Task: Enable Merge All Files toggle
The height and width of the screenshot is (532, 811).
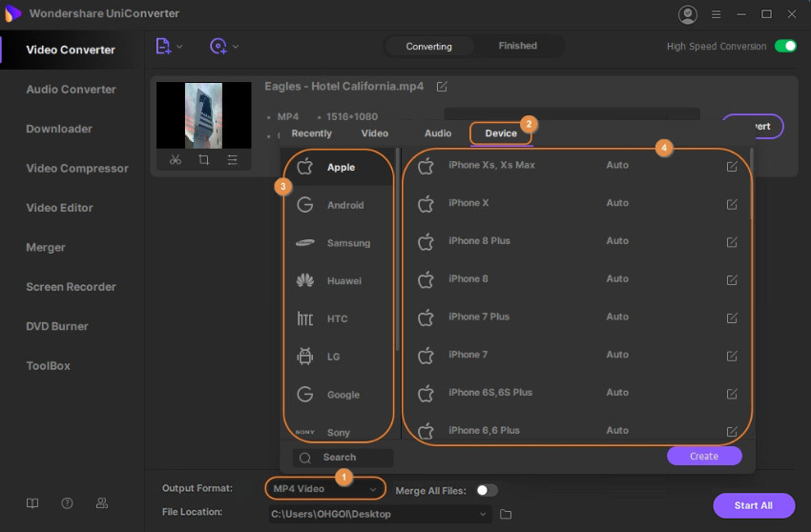Action: tap(487, 490)
